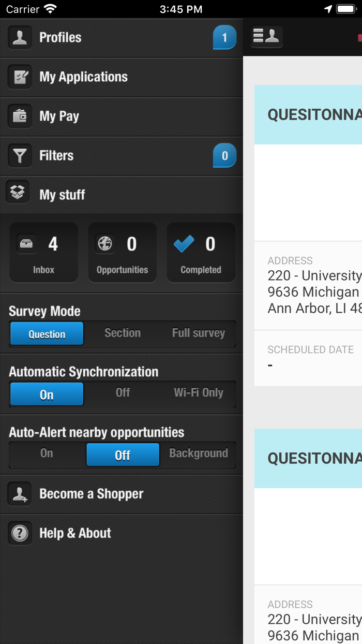Tap the Help & About question icon

click(x=20, y=533)
